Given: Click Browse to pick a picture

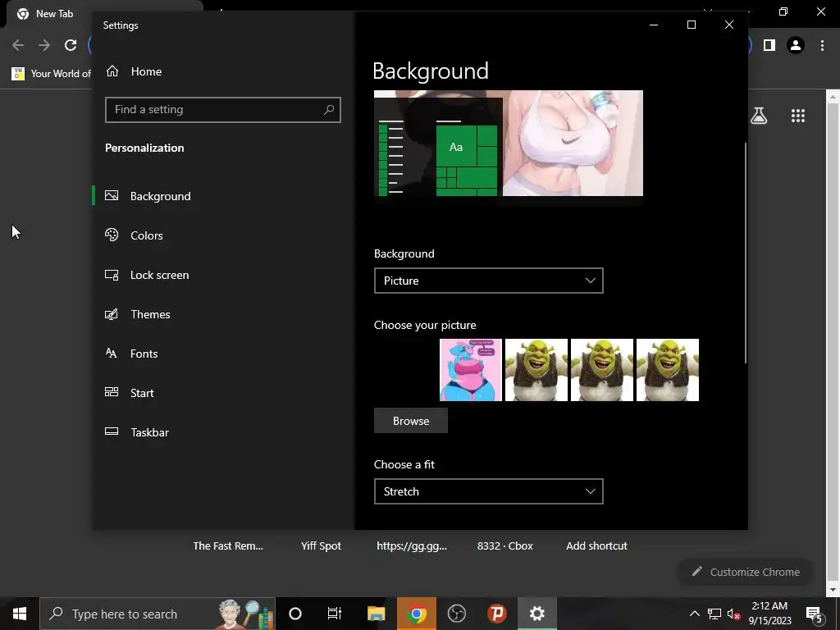Looking at the screenshot, I should 411,421.
